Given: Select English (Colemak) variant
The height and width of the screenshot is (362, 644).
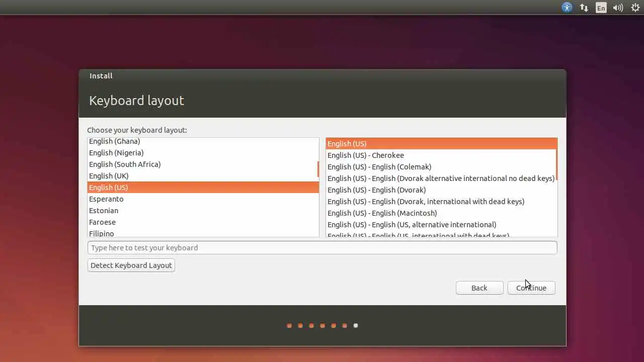Looking at the screenshot, I should tap(441, 167).
